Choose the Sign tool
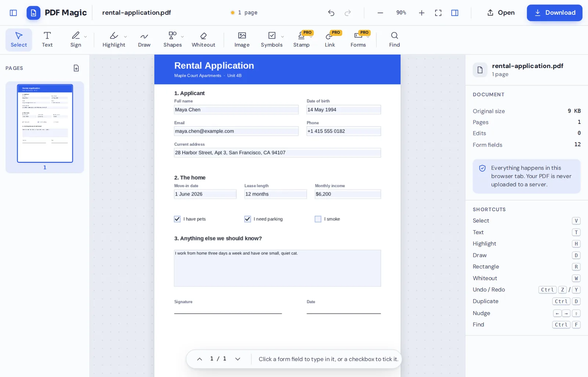The height and width of the screenshot is (377, 588). coord(76,40)
